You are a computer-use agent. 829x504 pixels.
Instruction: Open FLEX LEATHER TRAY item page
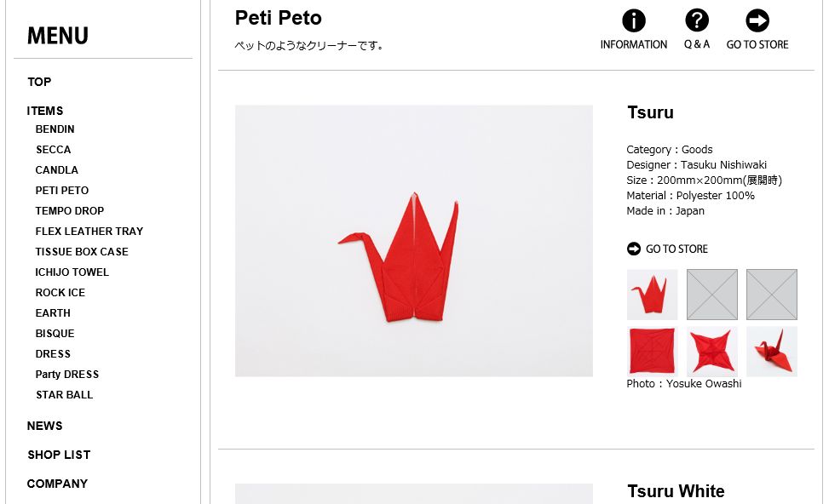(x=89, y=232)
